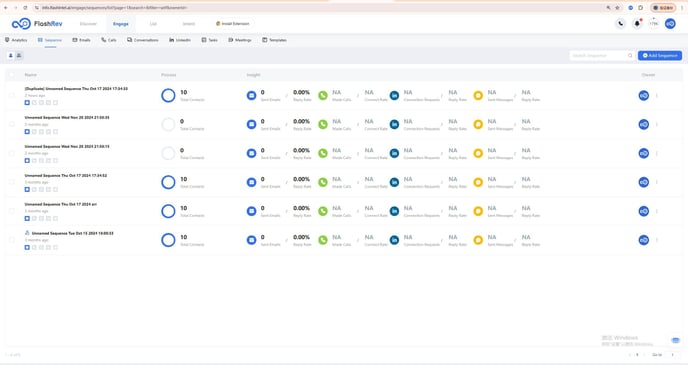
Task: Check the box for Tue Oct 15 sequence row
Action: point(12,240)
